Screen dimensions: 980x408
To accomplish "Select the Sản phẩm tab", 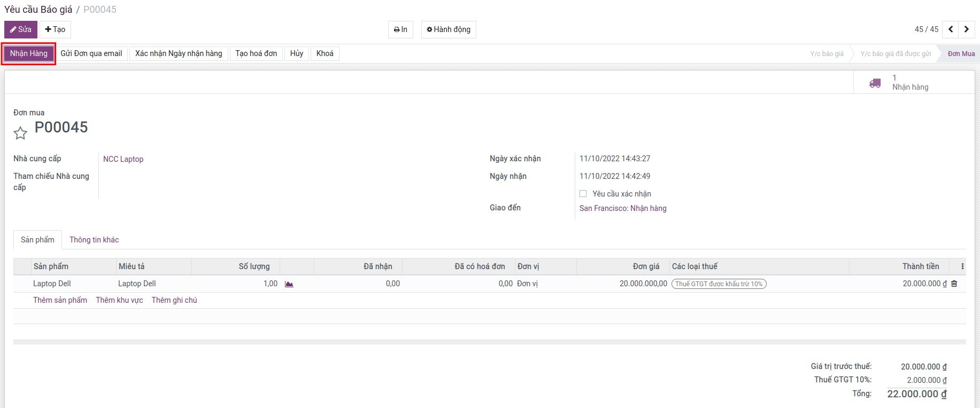I will click(37, 240).
